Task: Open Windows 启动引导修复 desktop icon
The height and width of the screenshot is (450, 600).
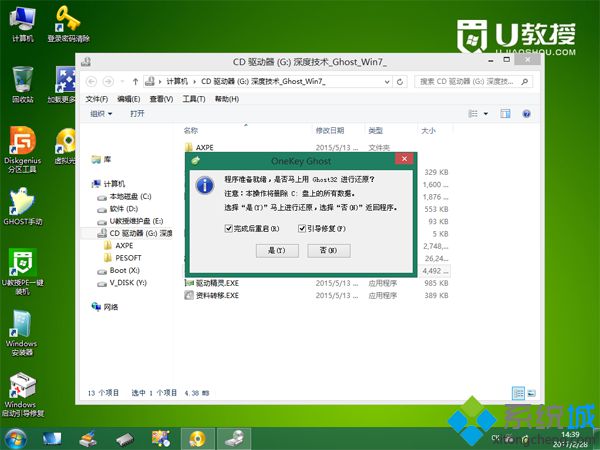Action: tap(23, 395)
